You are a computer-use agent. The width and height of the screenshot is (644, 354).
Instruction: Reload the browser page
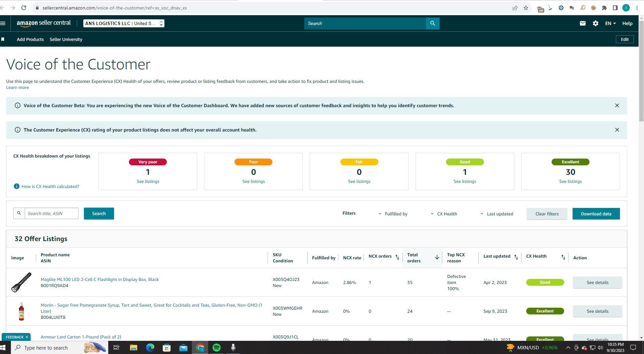[x=24, y=8]
